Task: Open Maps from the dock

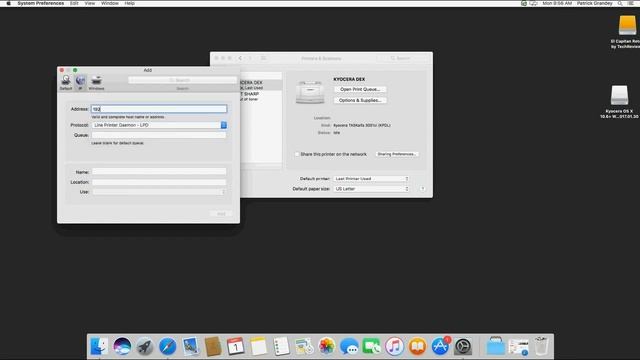Action: point(304,347)
